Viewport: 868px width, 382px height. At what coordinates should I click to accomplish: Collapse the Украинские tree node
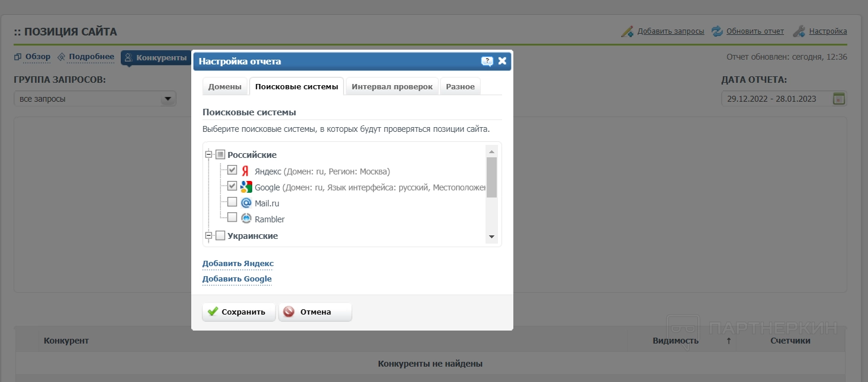coord(208,236)
